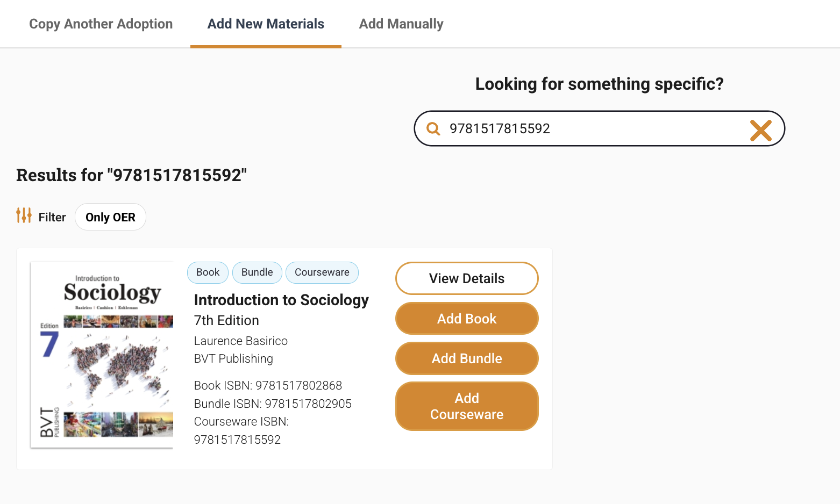Click the Sociology book cover thumbnail
The image size is (840, 504).
pos(102,355)
